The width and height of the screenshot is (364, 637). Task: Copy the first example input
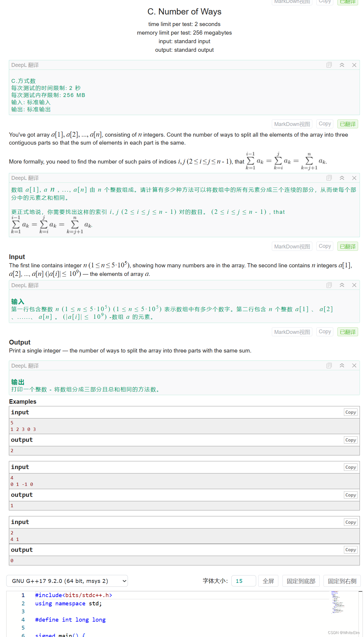350,412
